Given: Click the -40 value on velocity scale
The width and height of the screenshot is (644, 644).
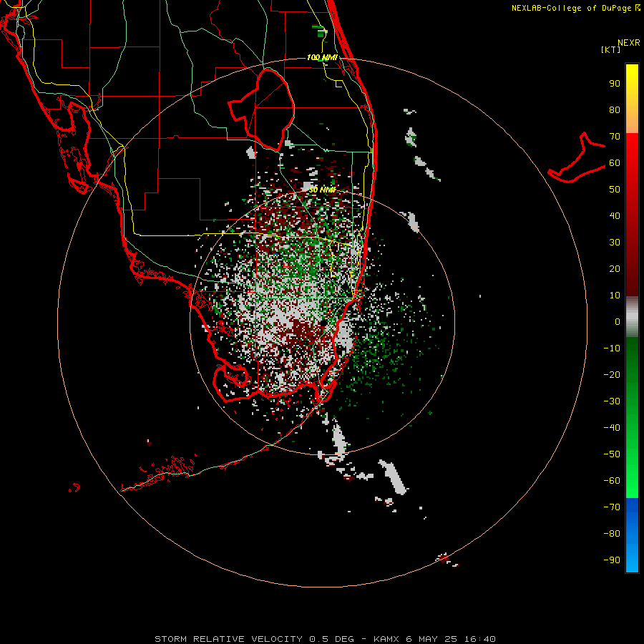Looking at the screenshot, I should point(612,428).
